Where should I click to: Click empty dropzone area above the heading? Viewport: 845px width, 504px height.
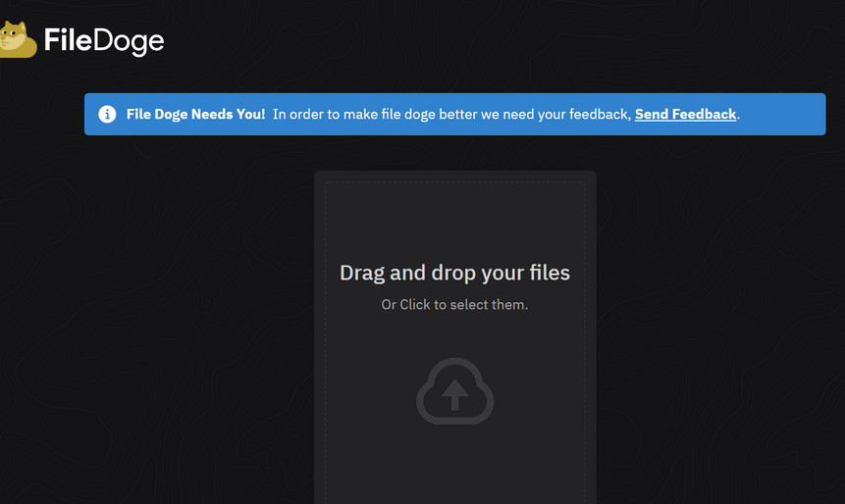point(454,221)
